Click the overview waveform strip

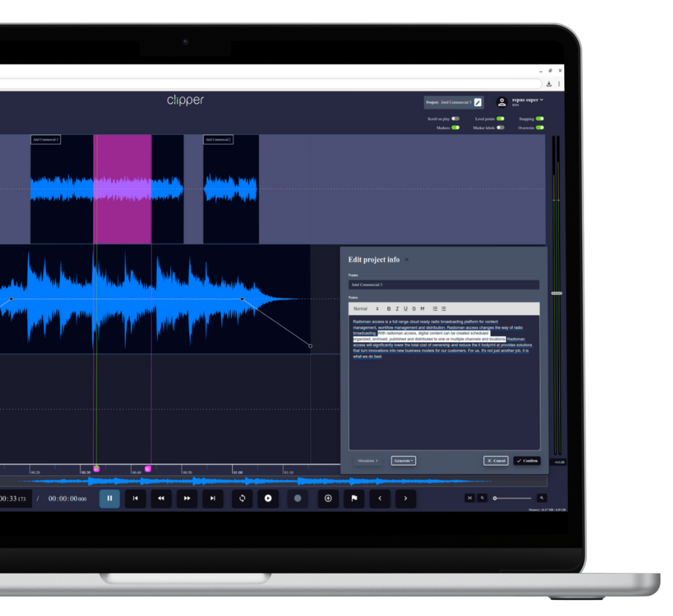pos(273,481)
